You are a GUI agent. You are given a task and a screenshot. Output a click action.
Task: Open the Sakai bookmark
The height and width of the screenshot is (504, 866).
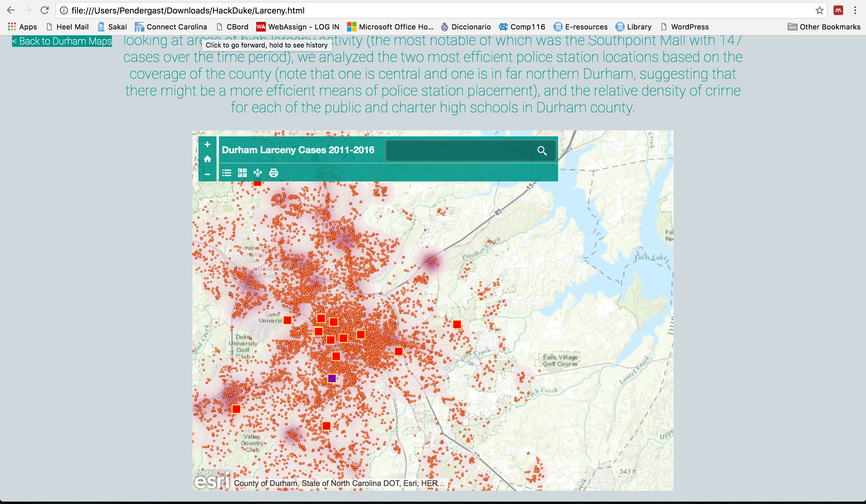112,27
